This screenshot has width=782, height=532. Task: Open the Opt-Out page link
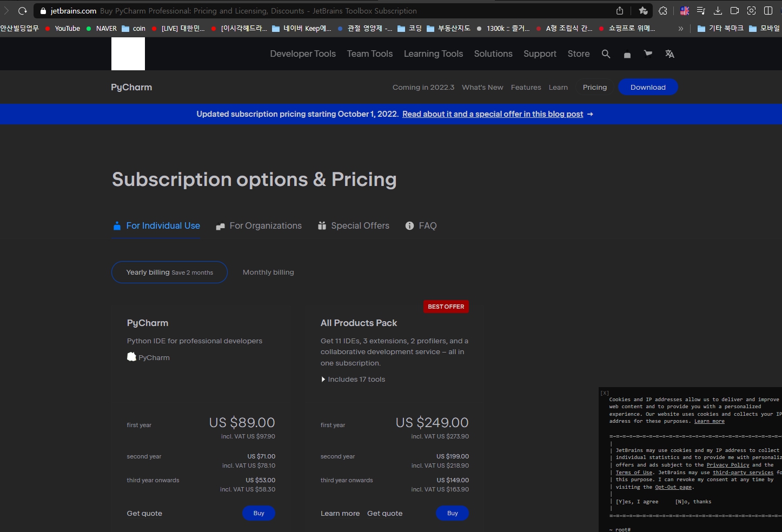(673, 487)
